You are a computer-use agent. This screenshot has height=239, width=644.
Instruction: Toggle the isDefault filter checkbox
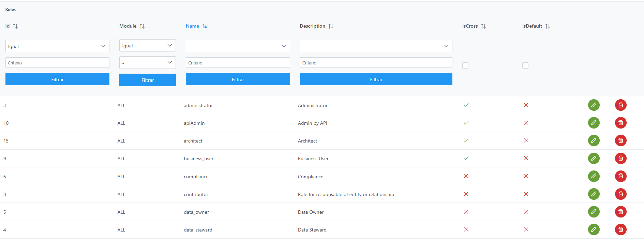525,65
